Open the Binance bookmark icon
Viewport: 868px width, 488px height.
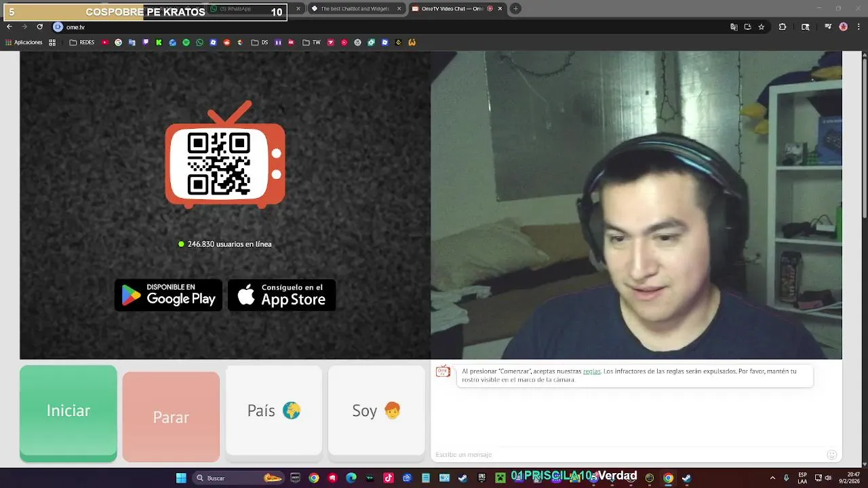(x=398, y=42)
